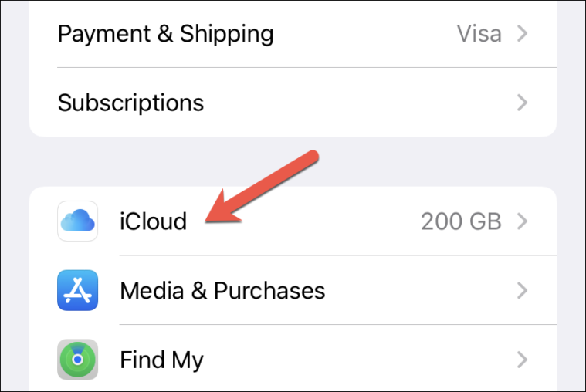The height and width of the screenshot is (392, 586).
Task: Select the iCloud label text
Action: [x=153, y=221]
